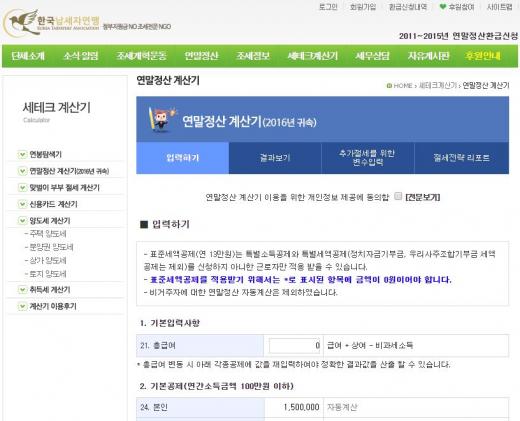Expand the 연말정산 계산기(2016년 귀속) sidebar item
520x421 pixels.
69,171
